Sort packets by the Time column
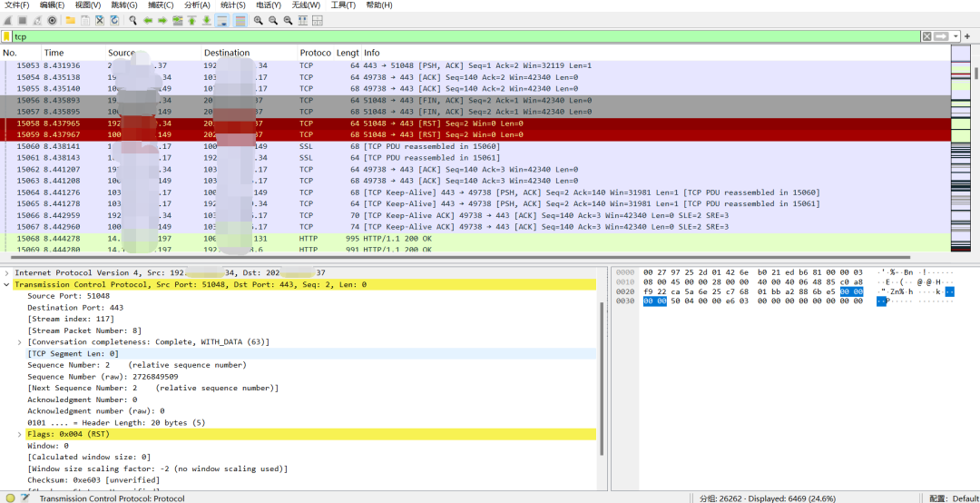 tap(73, 53)
